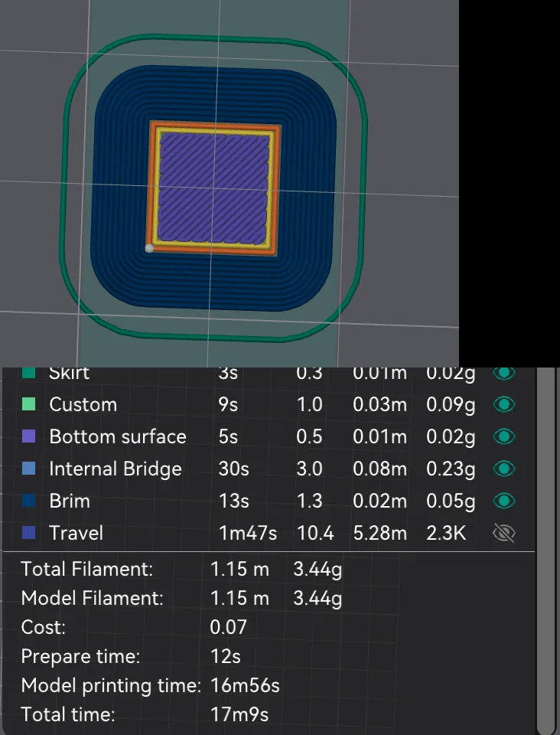This screenshot has width=560, height=735.
Task: Show the Travel moves
Action: tap(504, 533)
